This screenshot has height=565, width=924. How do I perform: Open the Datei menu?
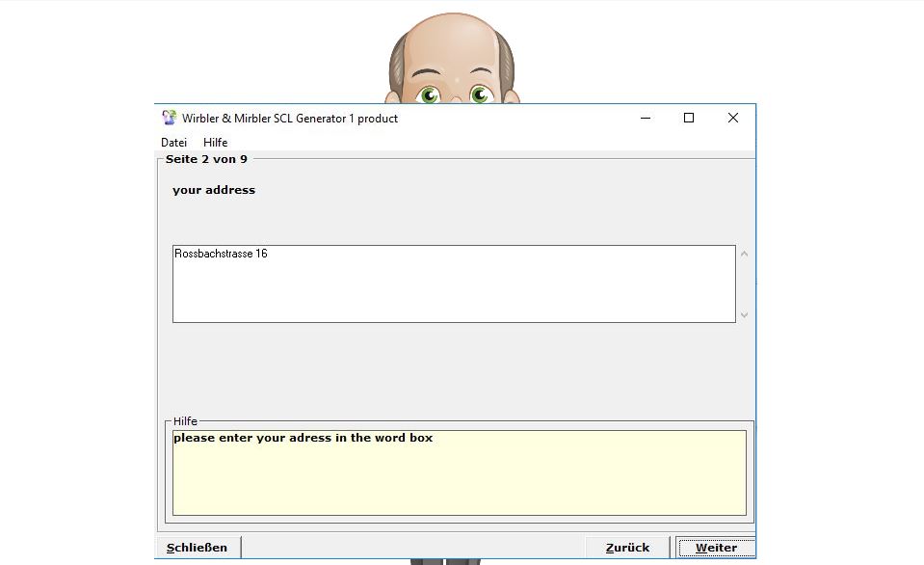[174, 143]
